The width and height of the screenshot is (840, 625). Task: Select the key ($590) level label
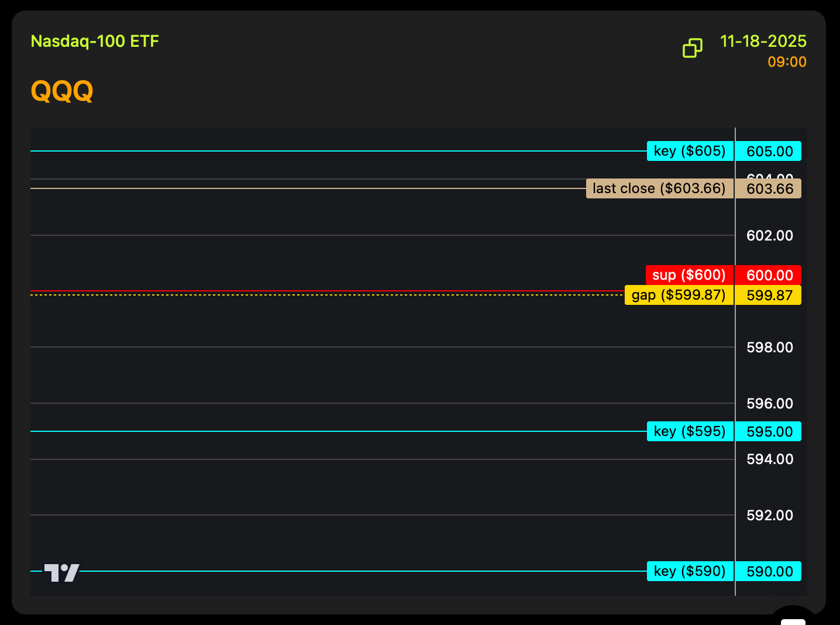(690, 571)
